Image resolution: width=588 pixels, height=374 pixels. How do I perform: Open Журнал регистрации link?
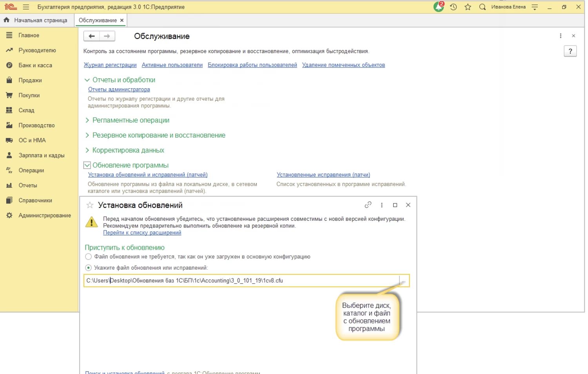[x=110, y=65]
